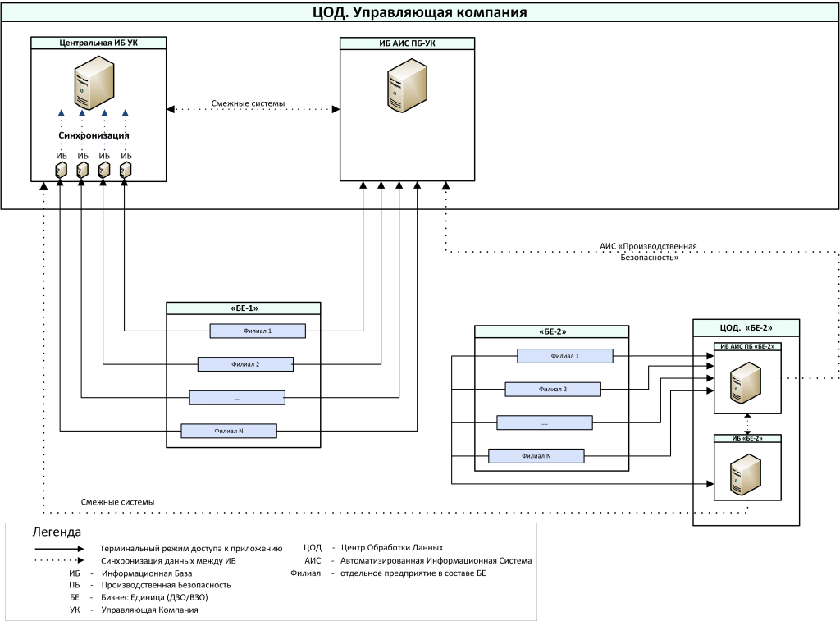Click the second small ИБ server from left

click(x=82, y=170)
